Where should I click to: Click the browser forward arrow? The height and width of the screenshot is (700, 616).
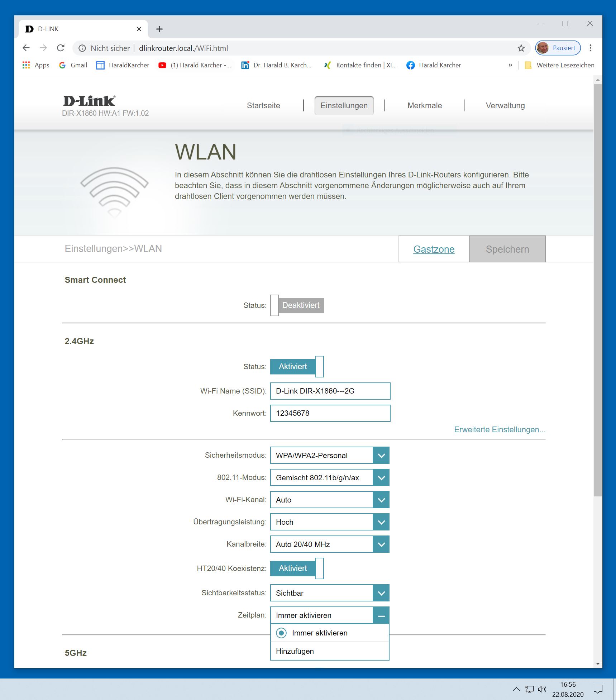tap(43, 48)
